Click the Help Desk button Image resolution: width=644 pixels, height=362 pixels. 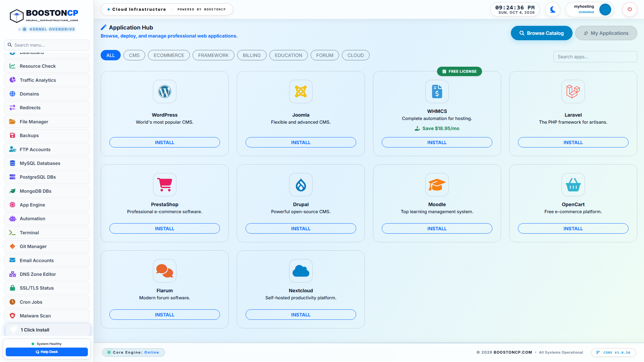pos(47,352)
